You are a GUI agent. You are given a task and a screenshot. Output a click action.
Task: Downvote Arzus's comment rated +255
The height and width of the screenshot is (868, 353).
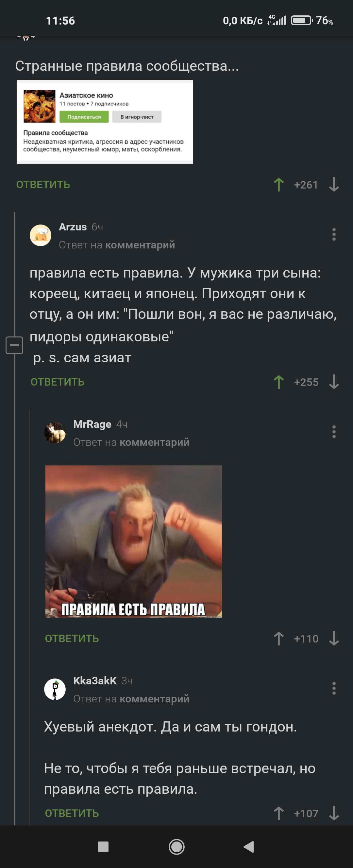tap(334, 382)
